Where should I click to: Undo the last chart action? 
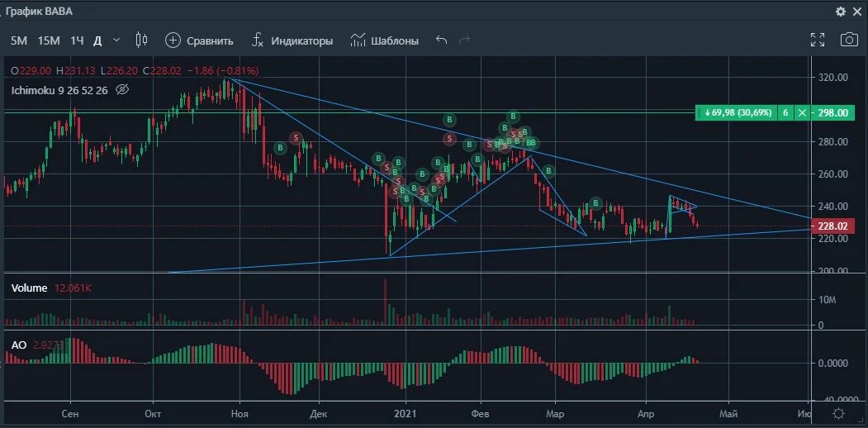coord(441,40)
